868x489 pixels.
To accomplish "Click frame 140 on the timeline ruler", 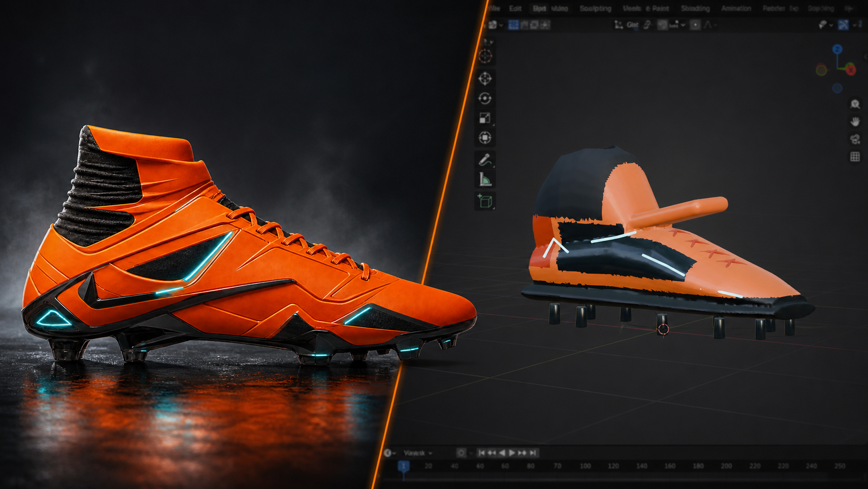I will [642, 466].
